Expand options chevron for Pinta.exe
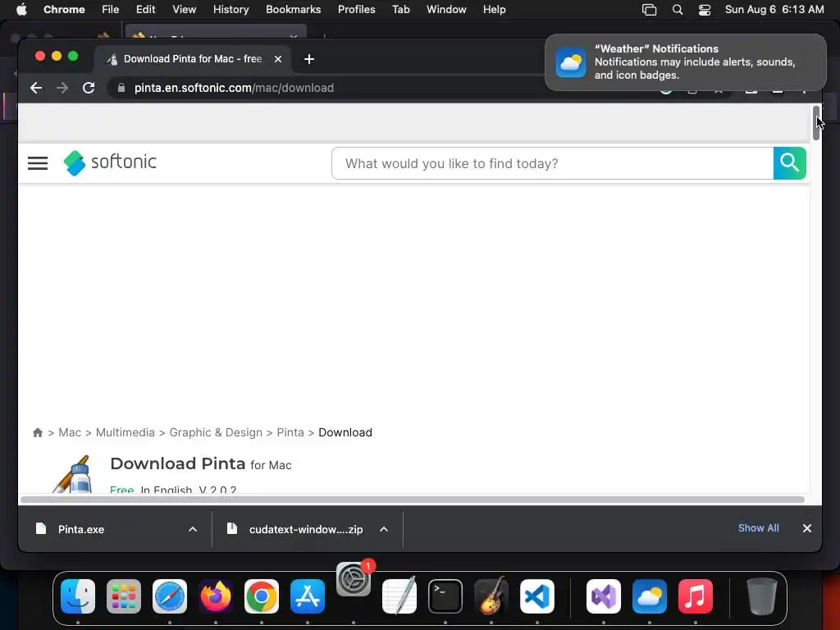This screenshot has width=840, height=630. tap(193, 529)
